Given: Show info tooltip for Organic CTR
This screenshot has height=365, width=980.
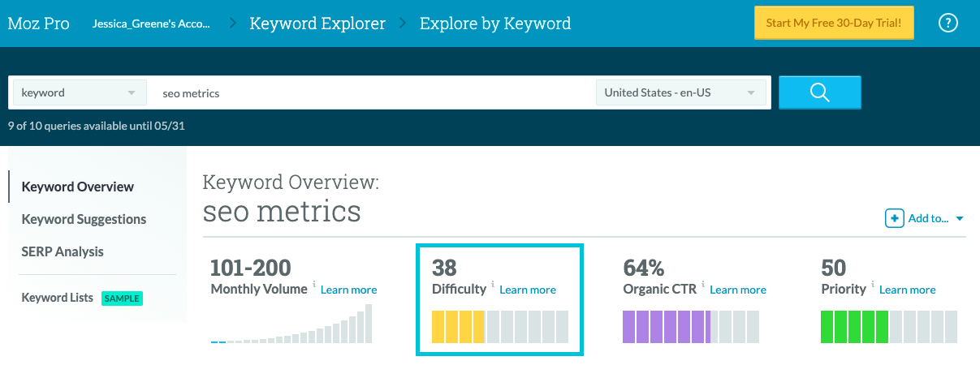Looking at the screenshot, I should (703, 285).
